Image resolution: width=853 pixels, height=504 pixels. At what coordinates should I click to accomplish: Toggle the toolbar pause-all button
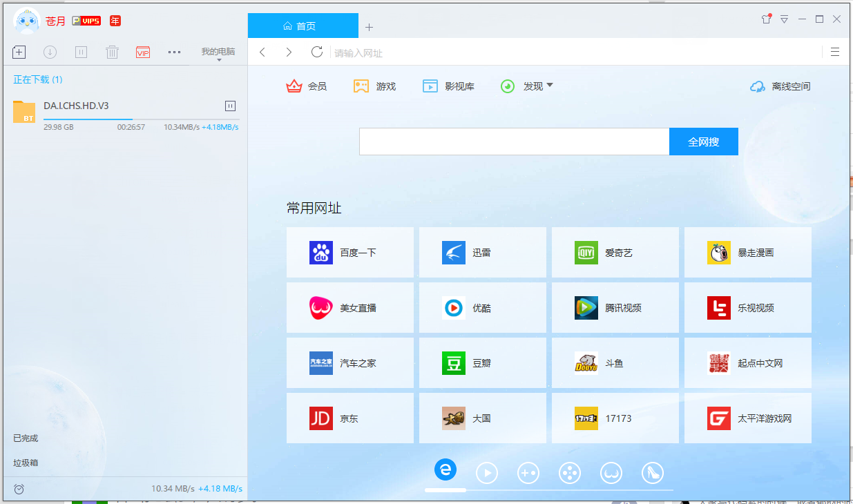(81, 52)
